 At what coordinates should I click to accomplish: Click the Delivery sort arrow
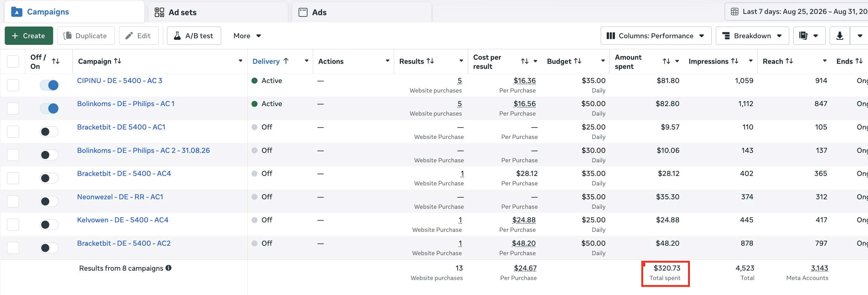click(286, 61)
